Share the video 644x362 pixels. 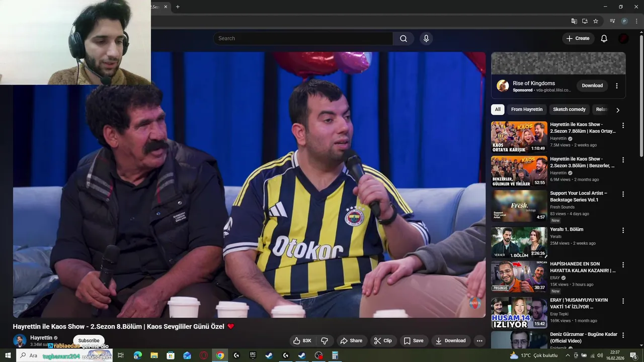point(351,340)
